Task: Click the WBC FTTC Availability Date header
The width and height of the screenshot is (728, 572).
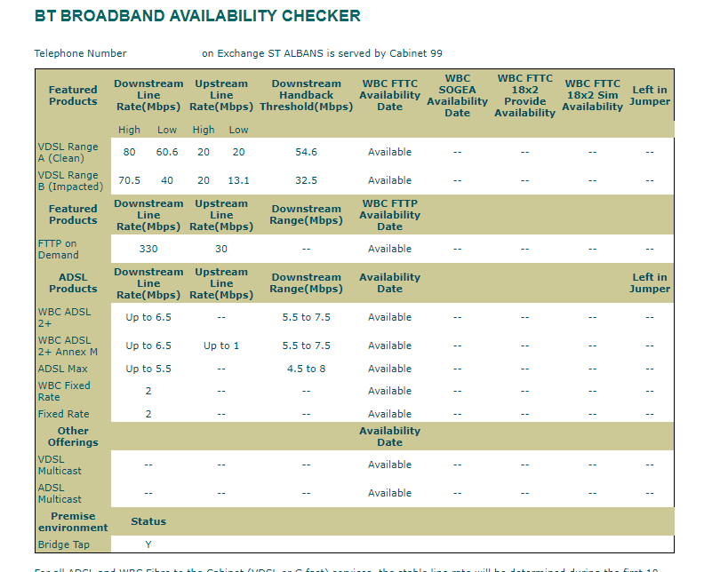Action: [389, 95]
